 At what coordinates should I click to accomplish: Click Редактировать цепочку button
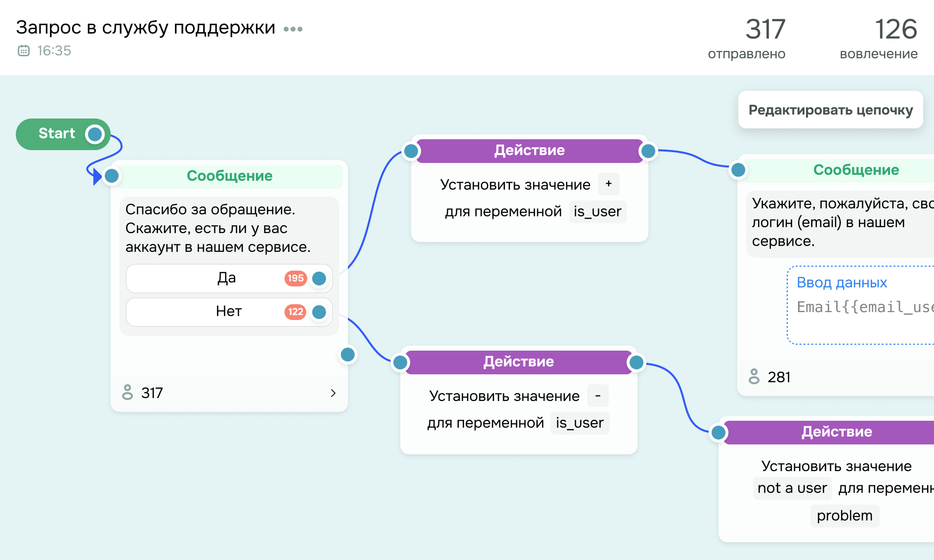pyautogui.click(x=831, y=110)
